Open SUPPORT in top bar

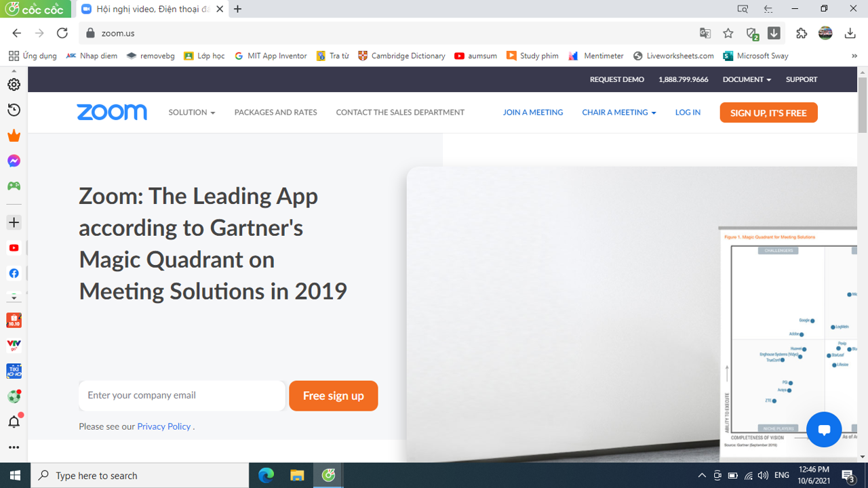[802, 79]
